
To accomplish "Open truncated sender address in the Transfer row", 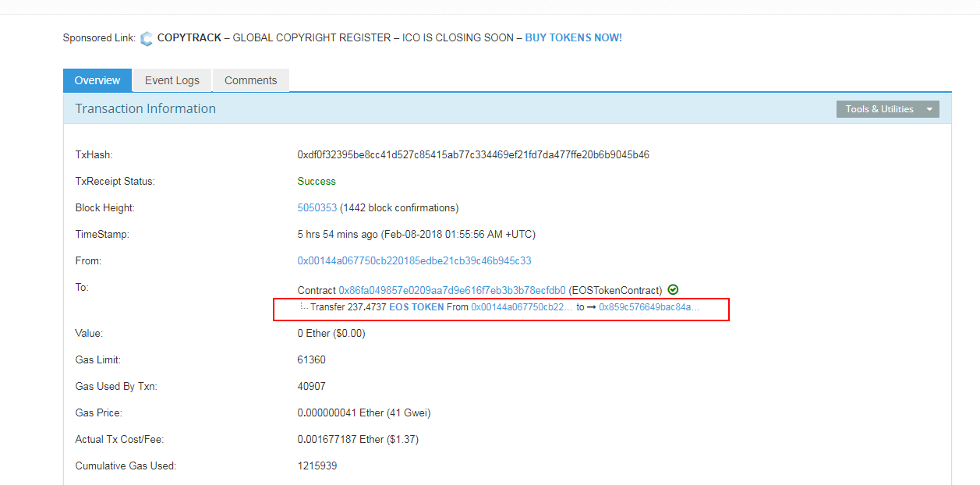I will point(522,307).
